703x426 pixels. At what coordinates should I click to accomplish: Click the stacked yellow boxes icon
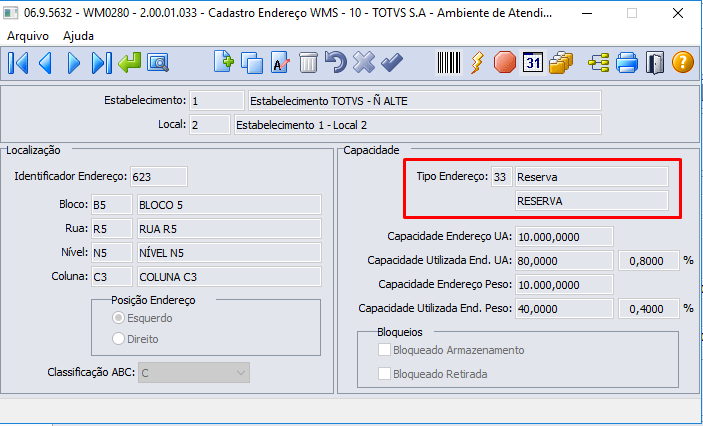[x=561, y=62]
